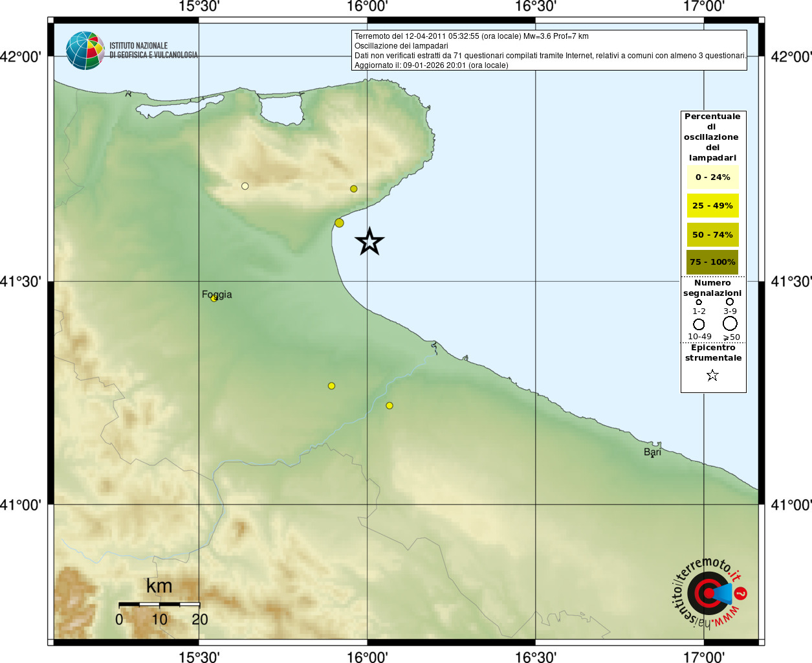Screen dimensions: 812x663
Task: Click the yellow dot left of the river
Action: (x=331, y=386)
